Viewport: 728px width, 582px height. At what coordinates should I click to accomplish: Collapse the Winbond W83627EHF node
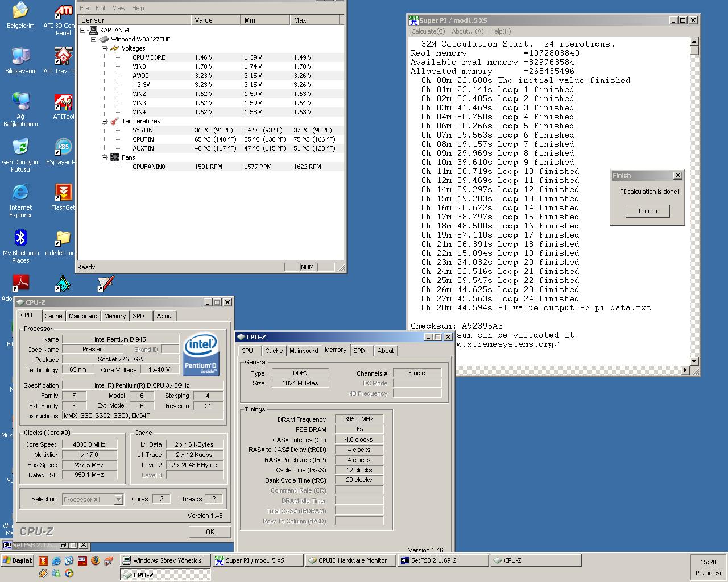tap(94, 39)
